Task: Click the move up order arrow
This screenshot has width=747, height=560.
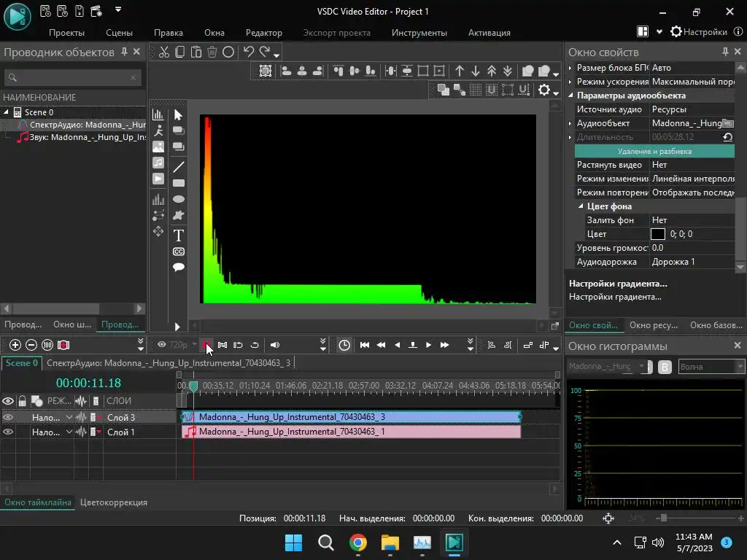Action: pyautogui.click(x=460, y=71)
